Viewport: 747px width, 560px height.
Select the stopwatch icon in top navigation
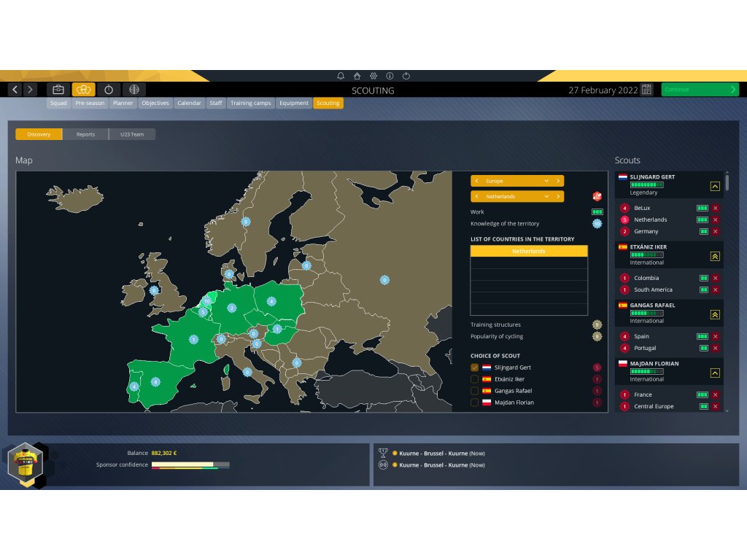[x=109, y=90]
